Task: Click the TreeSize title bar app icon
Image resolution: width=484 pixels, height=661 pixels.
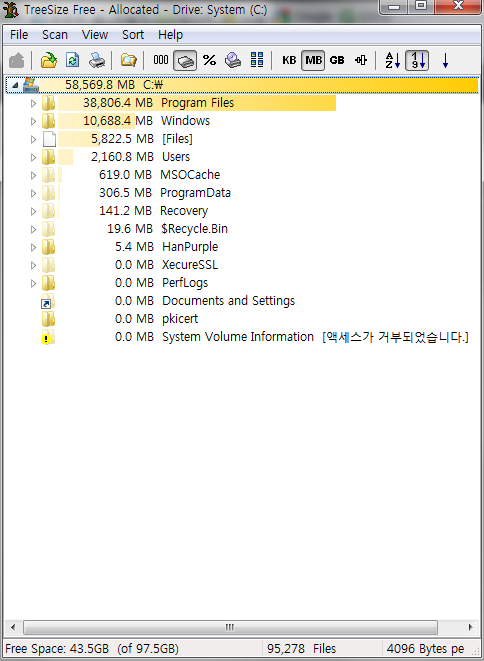Action: (11, 10)
